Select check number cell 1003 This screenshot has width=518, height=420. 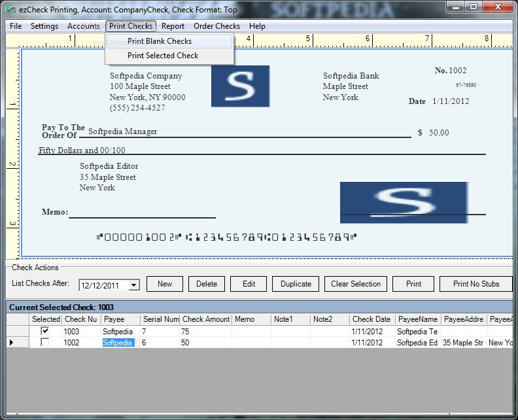(x=81, y=331)
